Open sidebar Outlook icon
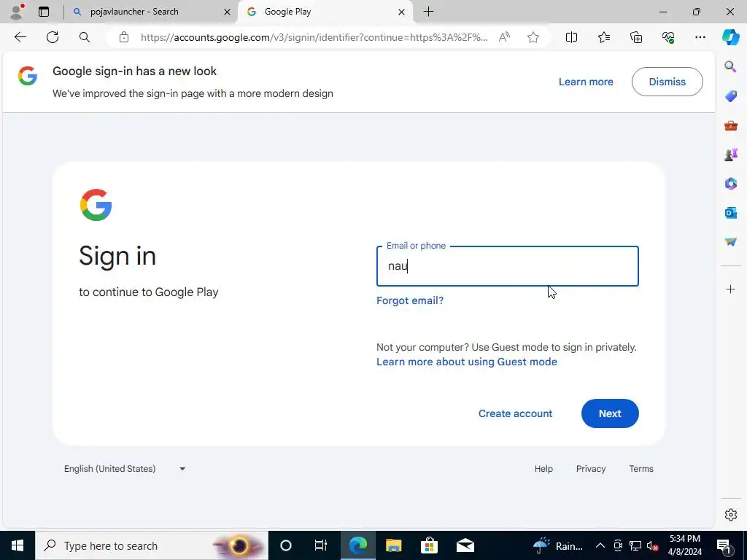The width and height of the screenshot is (747, 560). tap(730, 212)
